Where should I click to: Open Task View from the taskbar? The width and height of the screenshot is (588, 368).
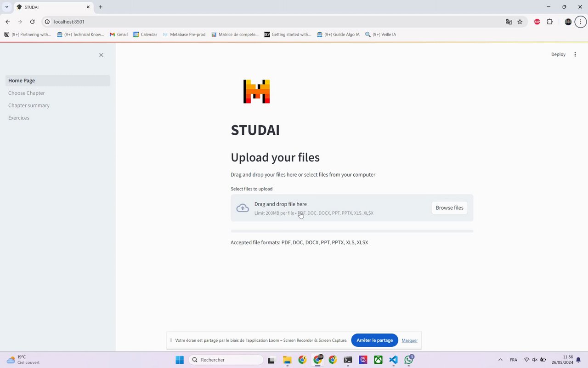(x=271, y=360)
